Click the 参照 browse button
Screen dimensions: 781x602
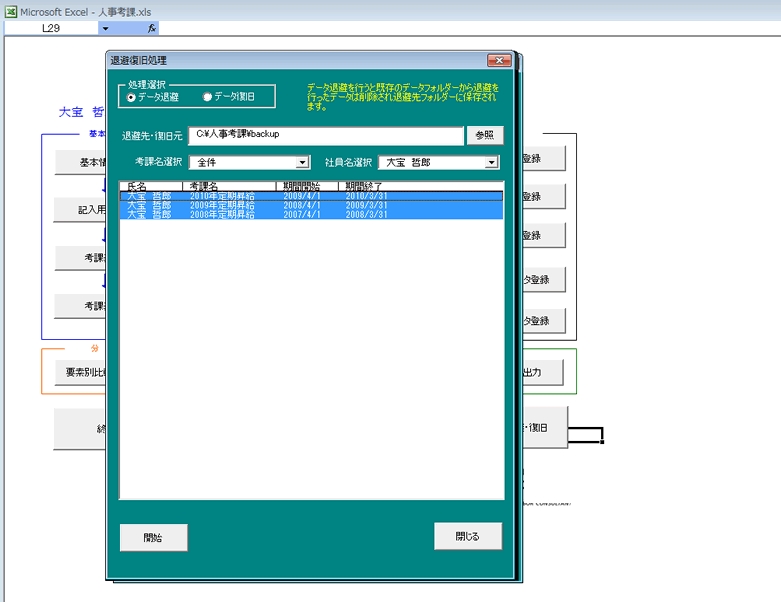(485, 135)
